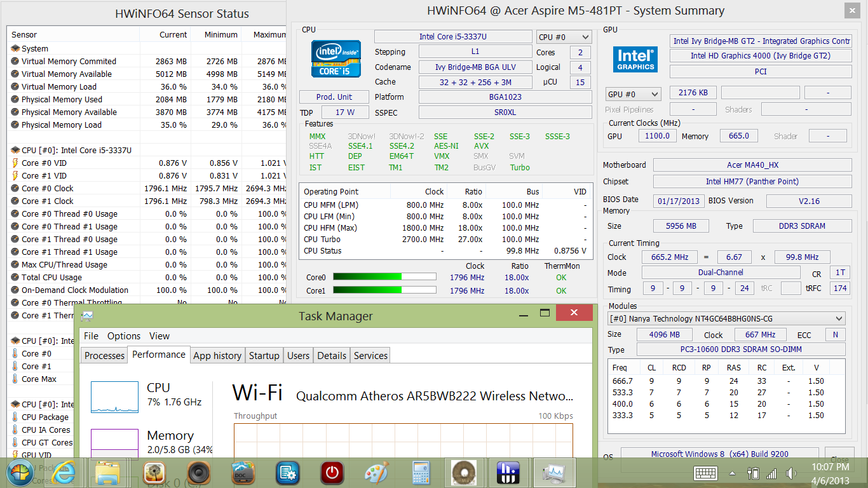Open File Explorer from the taskbar

[x=108, y=473]
